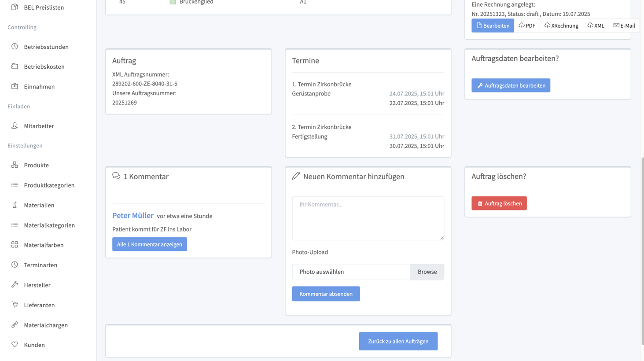Click the Lieferanten shopping cart icon
This screenshot has height=361, width=644.
point(15,305)
